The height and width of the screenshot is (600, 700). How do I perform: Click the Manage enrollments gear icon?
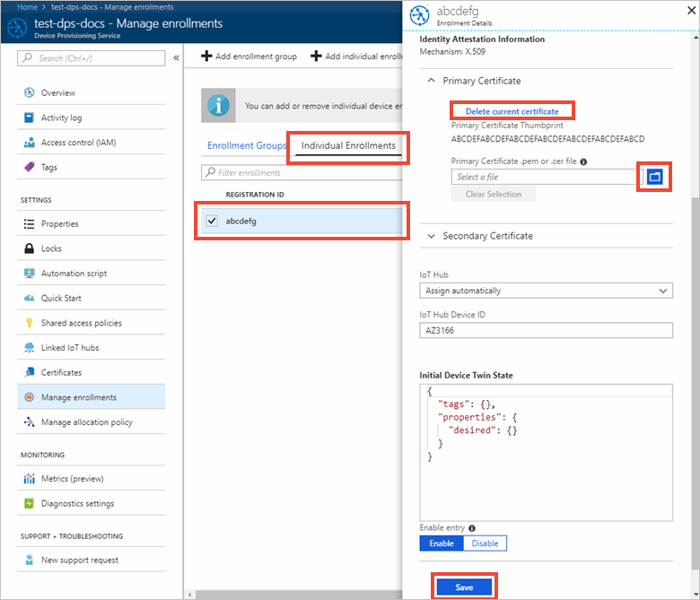point(29,397)
